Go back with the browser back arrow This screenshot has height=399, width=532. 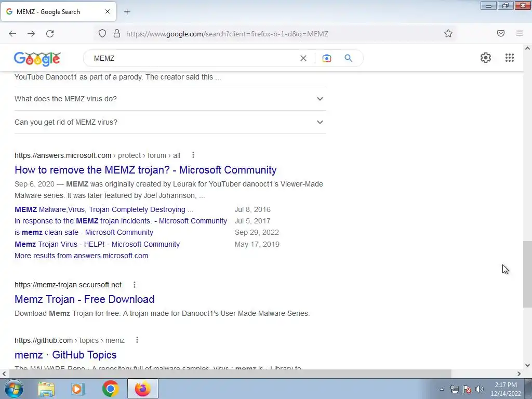tap(12, 34)
